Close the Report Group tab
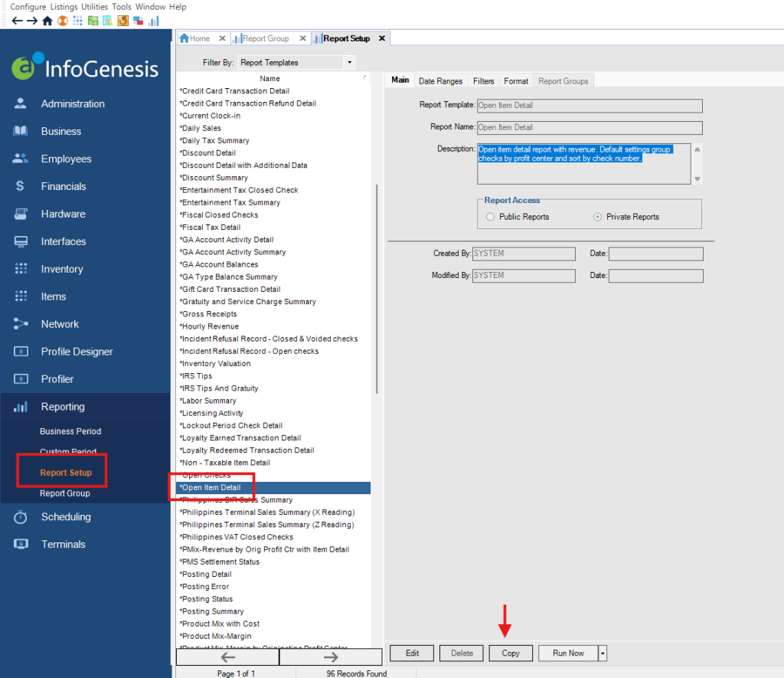Image resolution: width=784 pixels, height=678 pixels. pyautogui.click(x=302, y=38)
